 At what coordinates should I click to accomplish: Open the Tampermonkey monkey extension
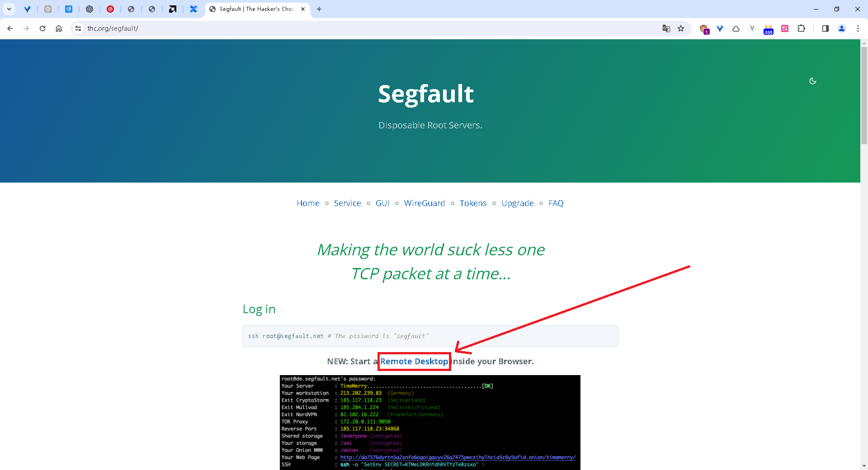tap(704, 29)
